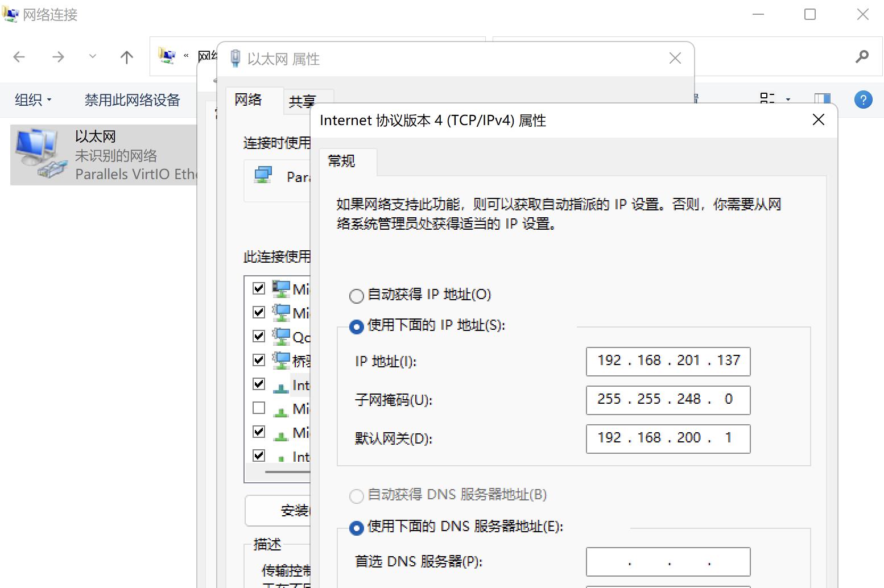Click the Parallels VirtIO Eth text

[x=135, y=174]
